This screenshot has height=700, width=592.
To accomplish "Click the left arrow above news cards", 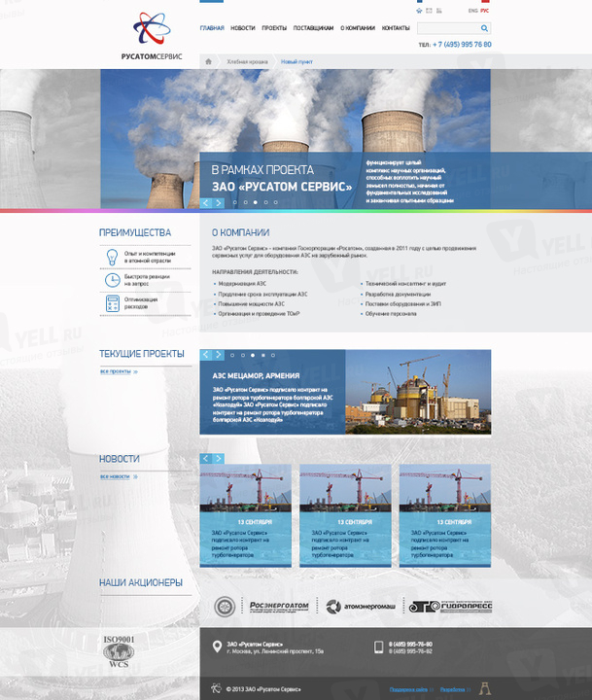I will [x=205, y=459].
